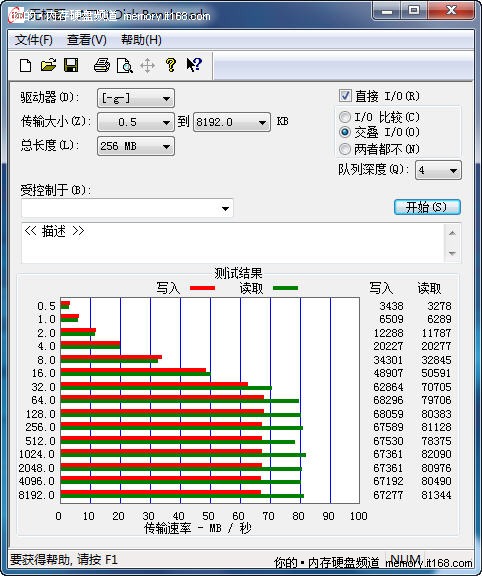The image size is (482, 576).
Task: Click the 开始(S) start button
Action: [427, 207]
